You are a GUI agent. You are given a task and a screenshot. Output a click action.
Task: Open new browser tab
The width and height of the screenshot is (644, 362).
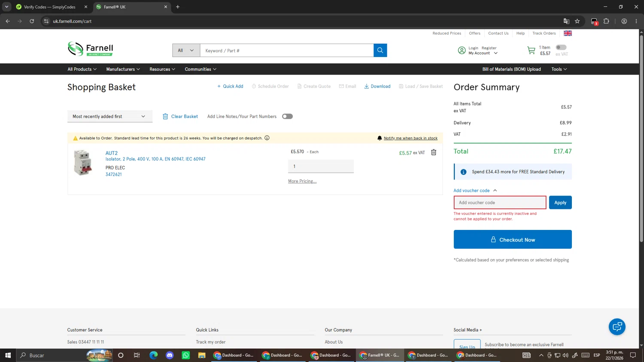click(x=178, y=7)
